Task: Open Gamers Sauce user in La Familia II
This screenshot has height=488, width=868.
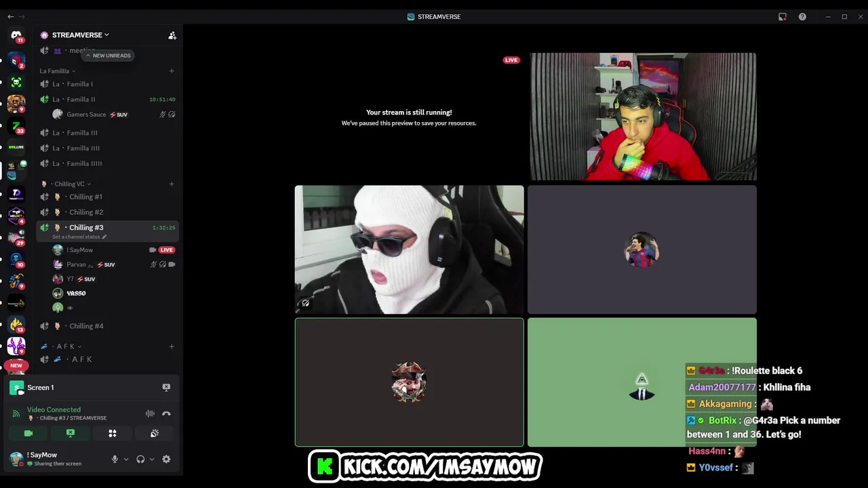Action: tap(113, 115)
